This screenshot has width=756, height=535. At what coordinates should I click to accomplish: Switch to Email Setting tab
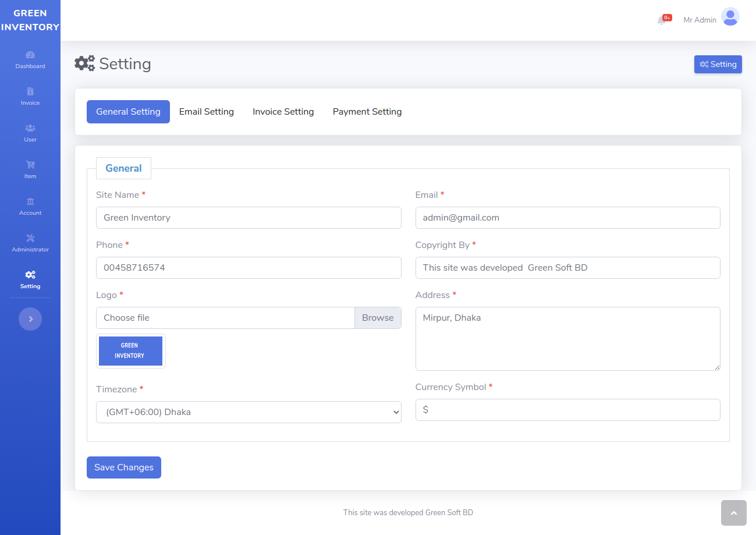pyautogui.click(x=207, y=112)
